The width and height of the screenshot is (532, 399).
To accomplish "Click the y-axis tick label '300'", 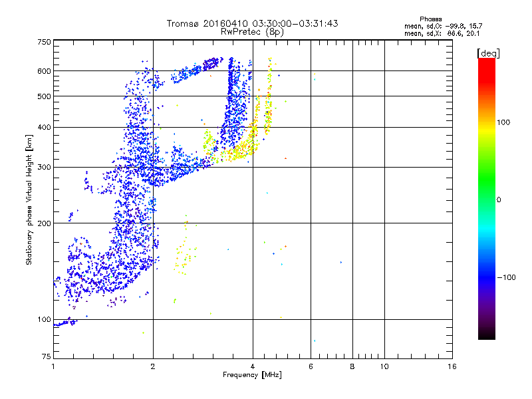I will (44, 167).
